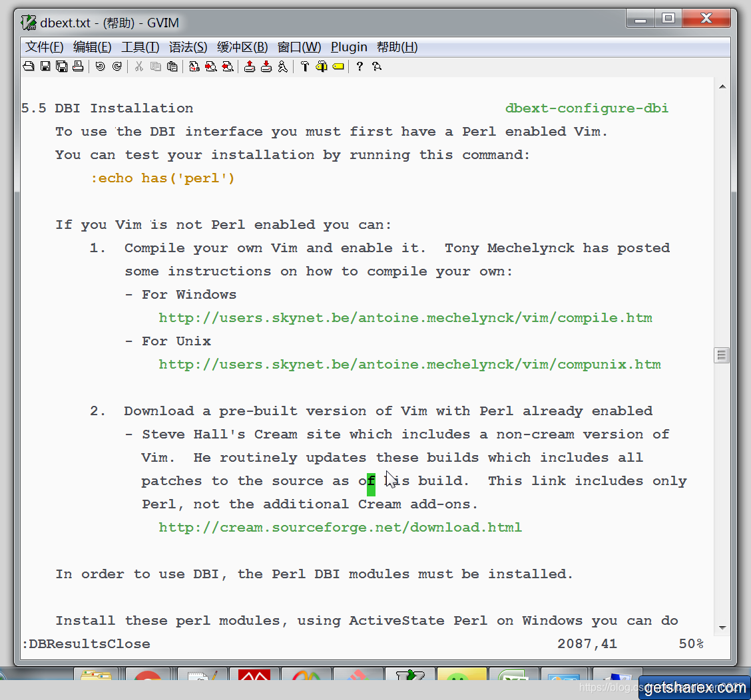Close the GVIM window
This screenshot has width=751, height=700.
pos(706,19)
